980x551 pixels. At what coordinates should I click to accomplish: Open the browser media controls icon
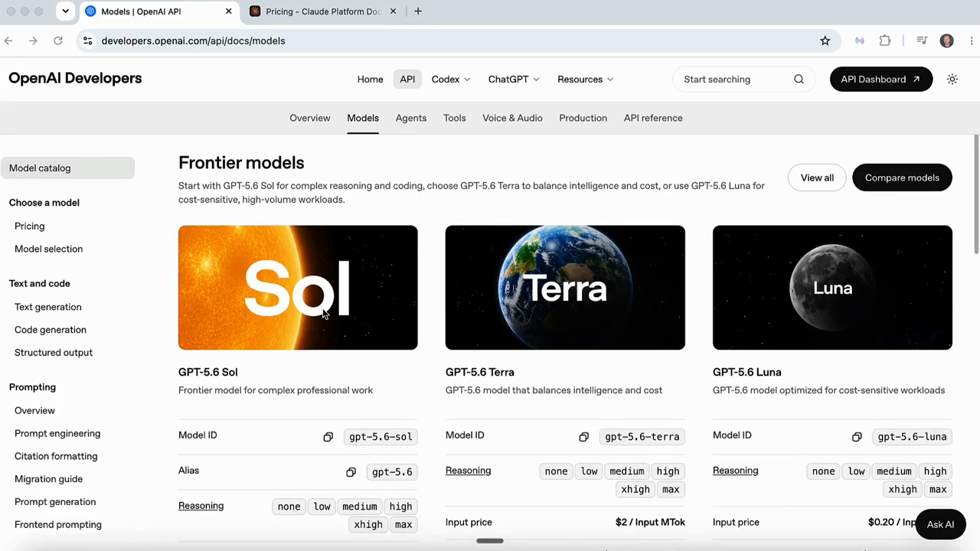click(922, 41)
